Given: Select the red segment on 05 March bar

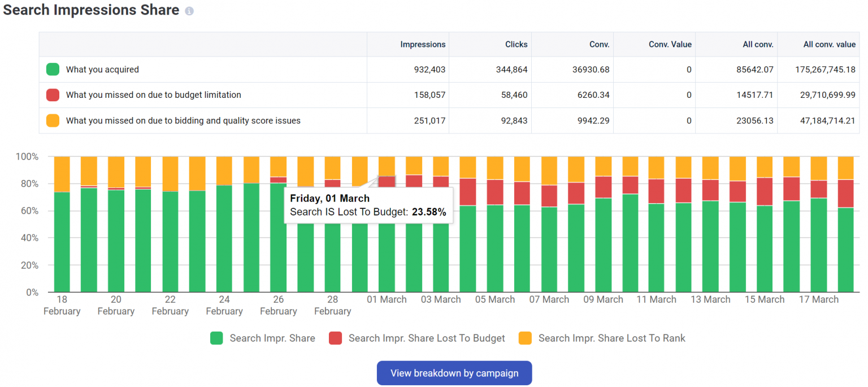Looking at the screenshot, I should [494, 192].
